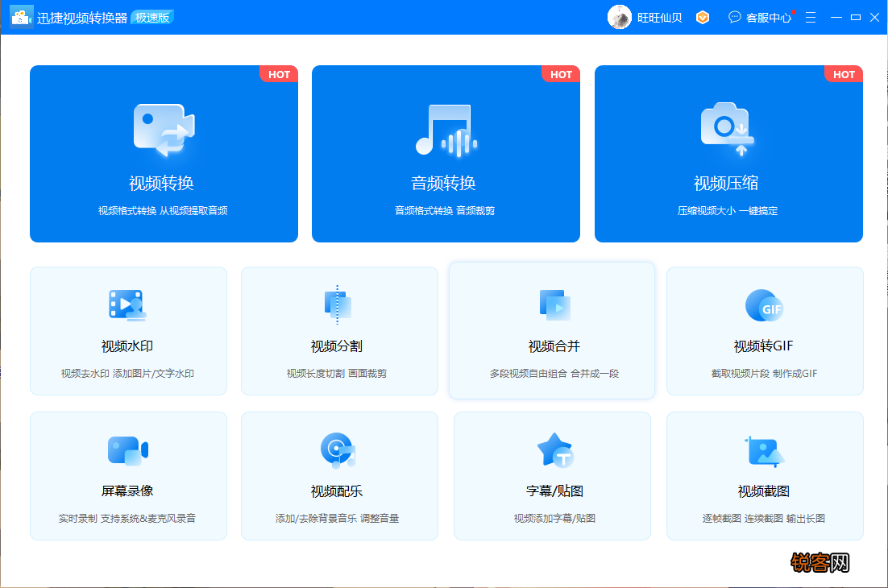The width and height of the screenshot is (888, 588).
Task: Click description 压缩视频大小 一键搞定
Action: coord(727,210)
